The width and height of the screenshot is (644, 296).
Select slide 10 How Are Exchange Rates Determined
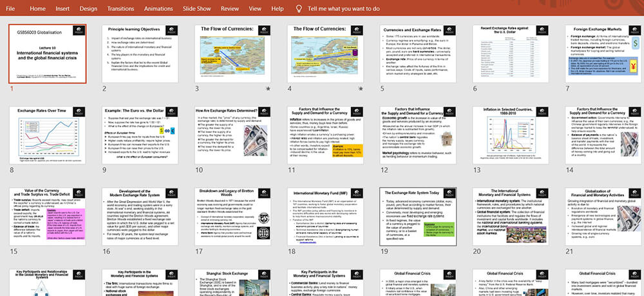click(x=233, y=135)
